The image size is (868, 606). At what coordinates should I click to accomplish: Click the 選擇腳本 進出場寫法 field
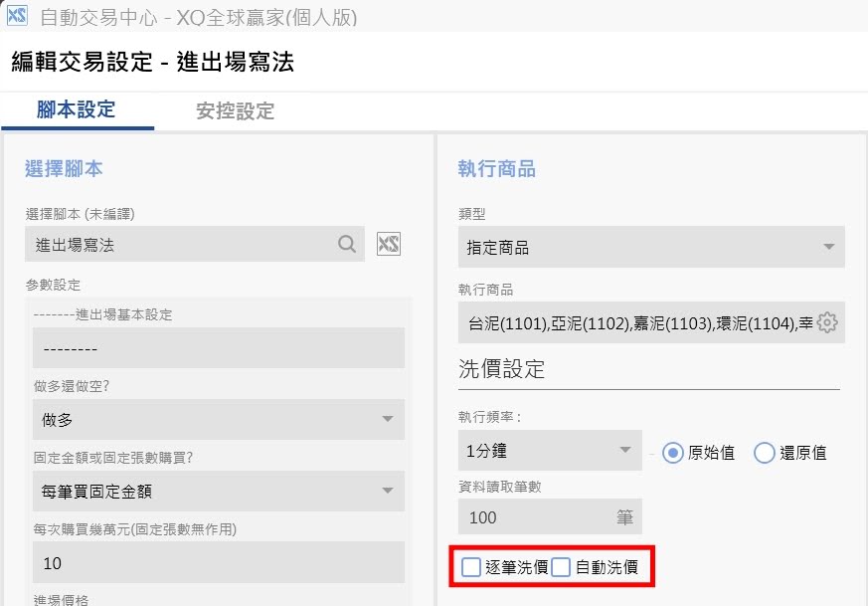click(179, 244)
